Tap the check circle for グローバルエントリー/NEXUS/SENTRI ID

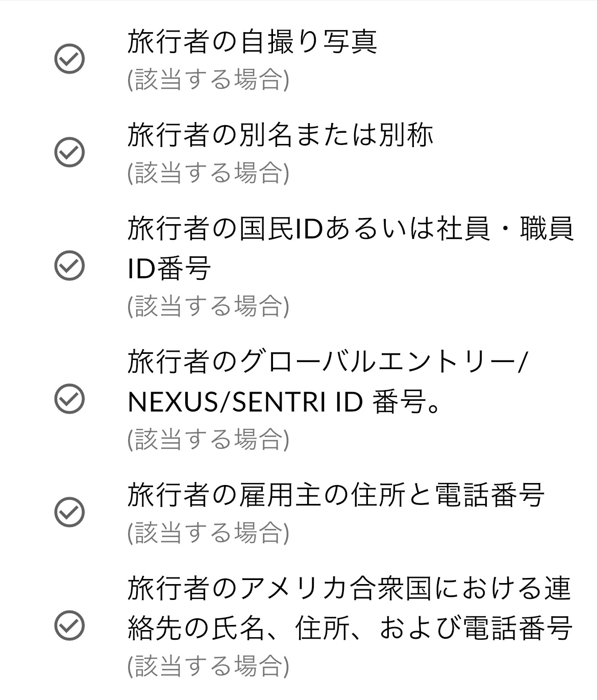pyautogui.click(x=69, y=398)
